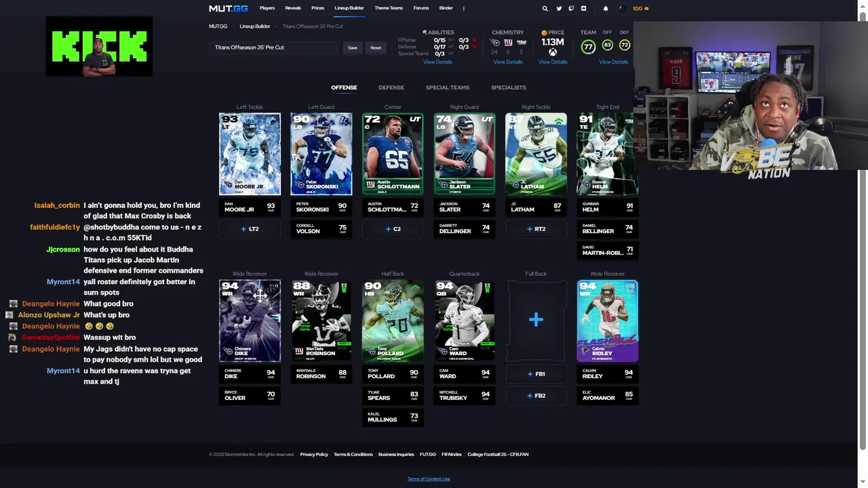
Task: Click the MUT.GG site logo
Action: pos(228,8)
